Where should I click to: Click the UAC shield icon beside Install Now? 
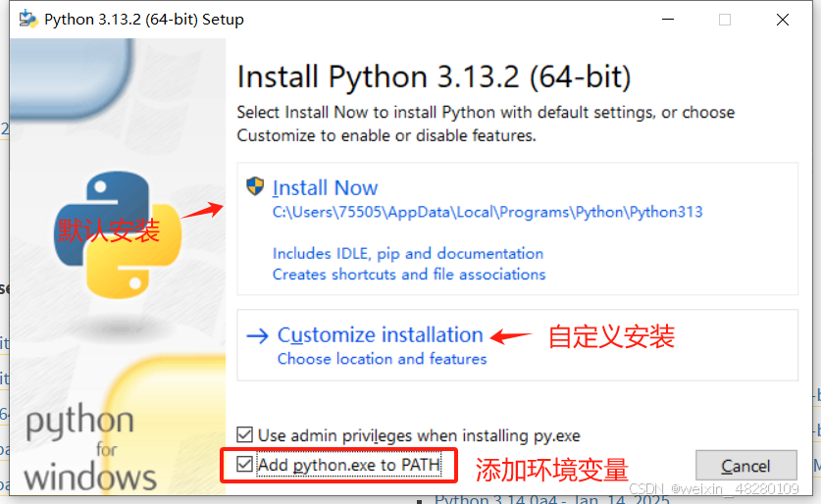tap(255, 185)
